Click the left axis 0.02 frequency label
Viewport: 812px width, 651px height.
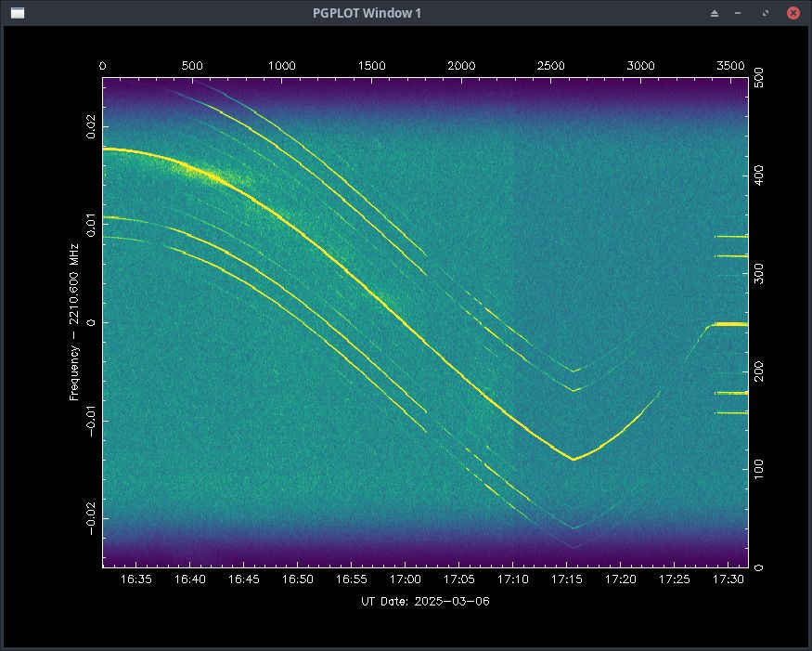91,126
